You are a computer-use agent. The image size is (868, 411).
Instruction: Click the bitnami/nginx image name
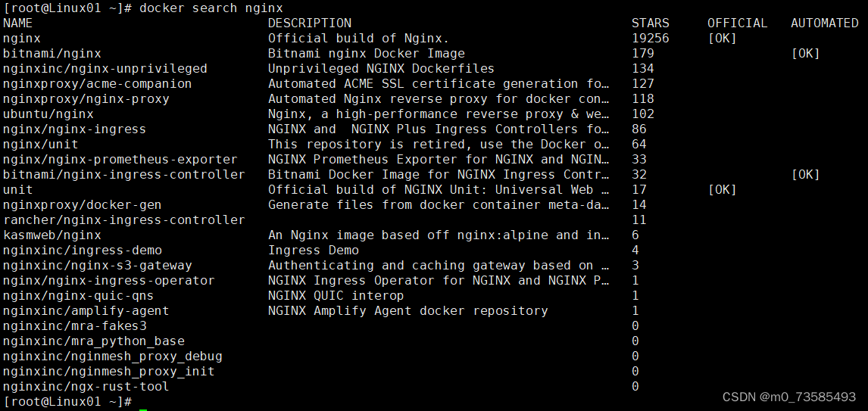tap(52, 54)
